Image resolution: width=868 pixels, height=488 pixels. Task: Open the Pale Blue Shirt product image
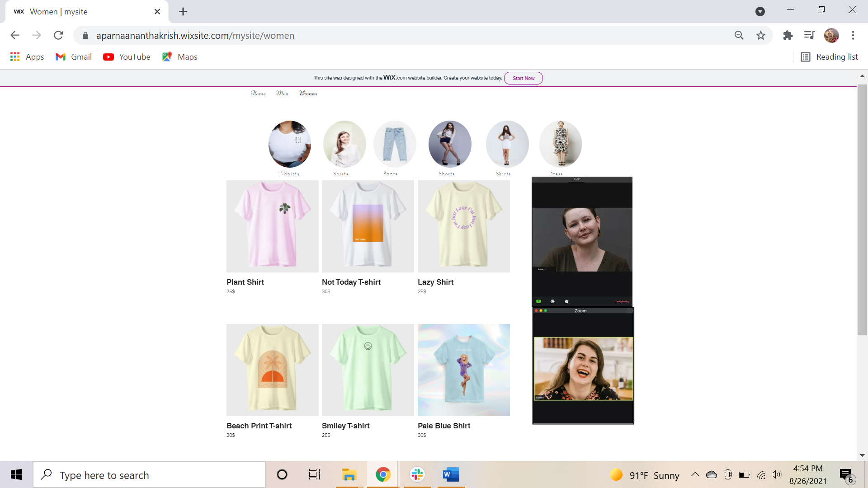463,370
